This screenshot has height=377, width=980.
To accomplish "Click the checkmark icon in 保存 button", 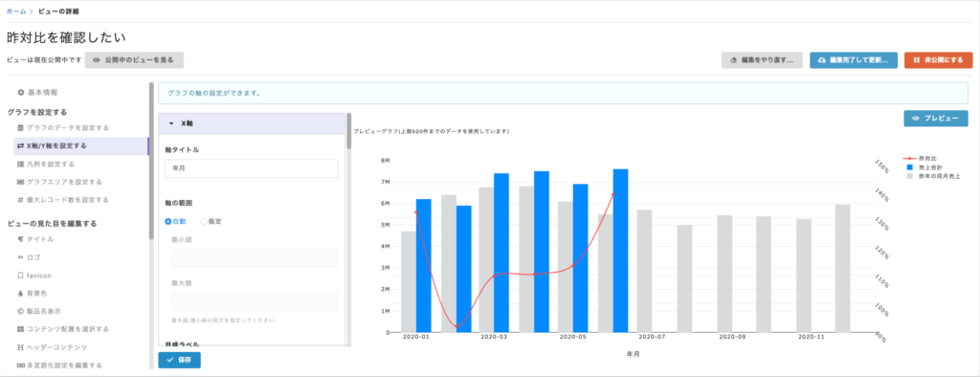I will coord(169,360).
